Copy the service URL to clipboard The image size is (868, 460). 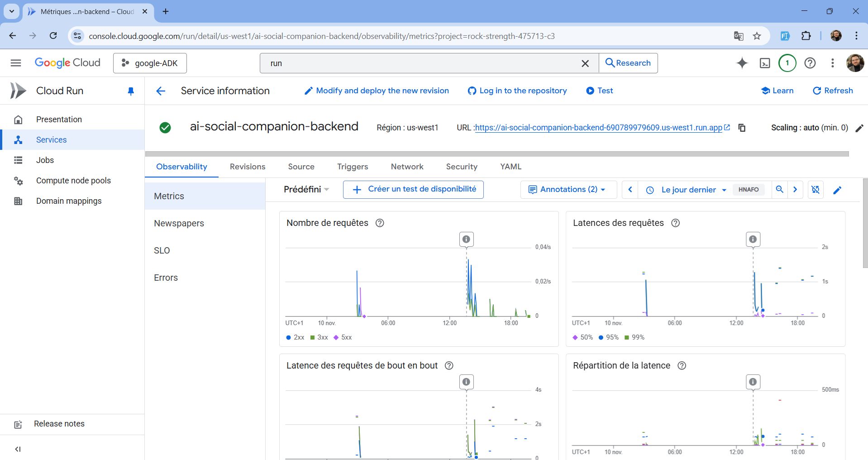(x=742, y=128)
